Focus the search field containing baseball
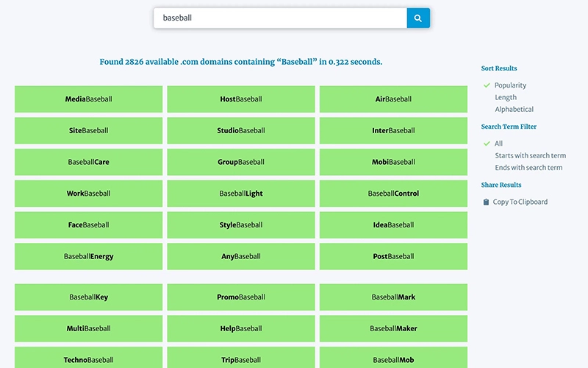 [x=280, y=18]
